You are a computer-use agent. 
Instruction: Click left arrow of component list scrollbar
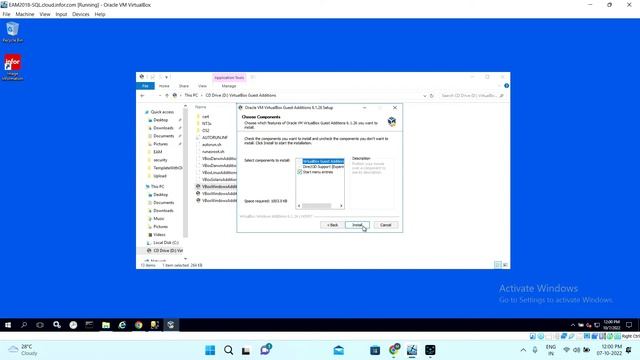[299, 206]
